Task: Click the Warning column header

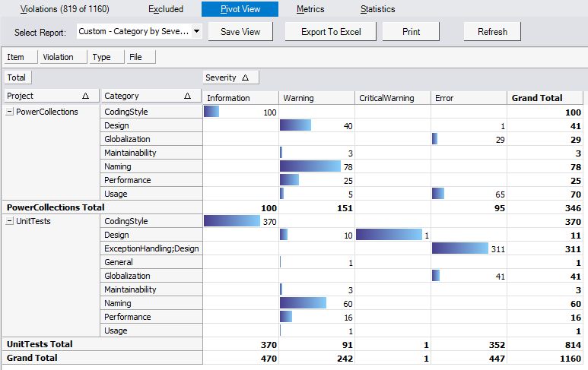Action: tap(317, 98)
